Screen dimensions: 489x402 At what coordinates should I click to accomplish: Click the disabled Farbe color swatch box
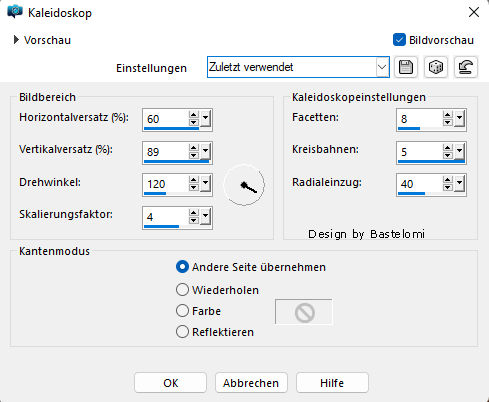304,312
